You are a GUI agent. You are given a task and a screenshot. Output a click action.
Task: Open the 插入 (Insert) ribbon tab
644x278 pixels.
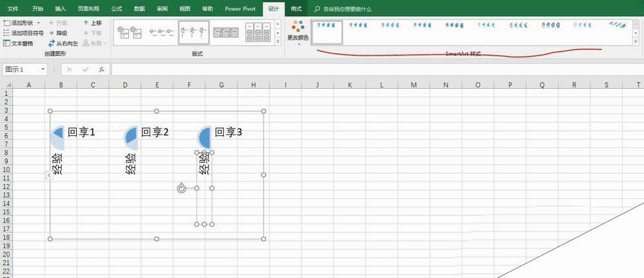click(x=60, y=9)
